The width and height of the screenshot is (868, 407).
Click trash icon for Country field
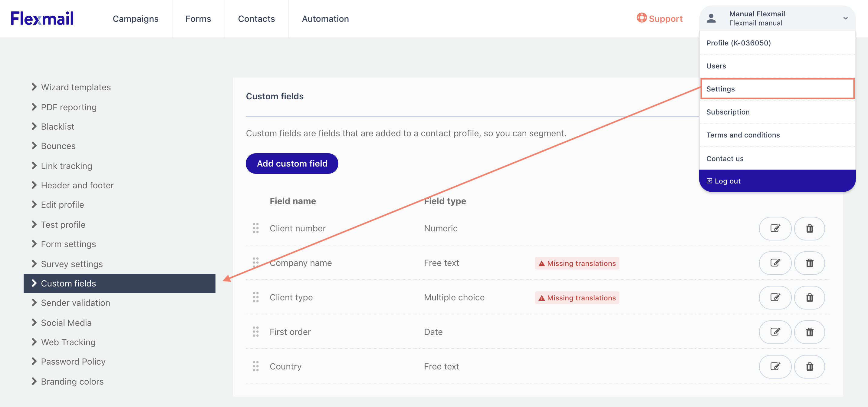809,366
